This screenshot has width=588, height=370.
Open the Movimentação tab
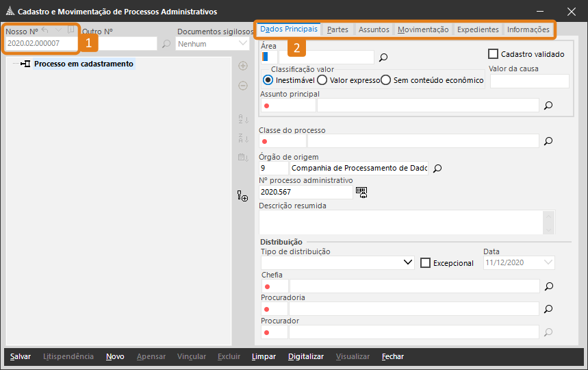(423, 29)
